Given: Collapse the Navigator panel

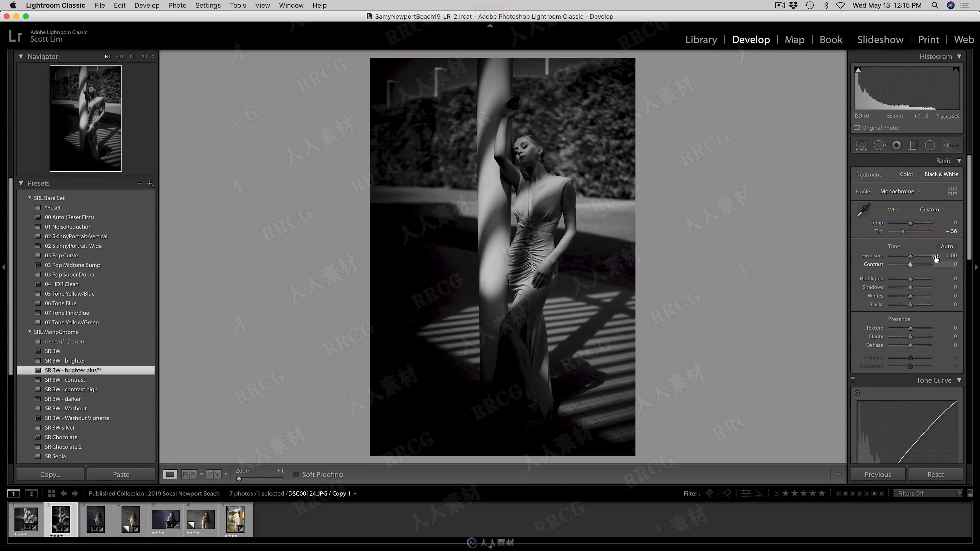Looking at the screenshot, I should (x=20, y=56).
